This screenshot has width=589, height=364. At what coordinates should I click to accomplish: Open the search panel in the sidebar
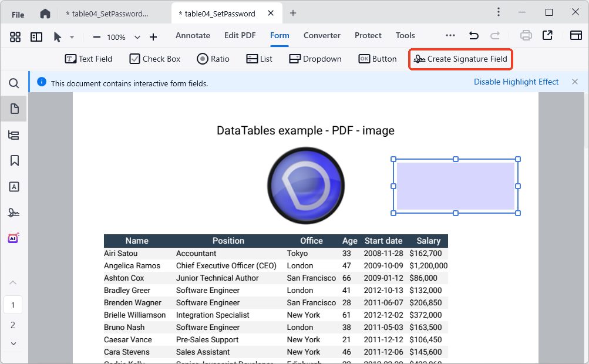(14, 83)
